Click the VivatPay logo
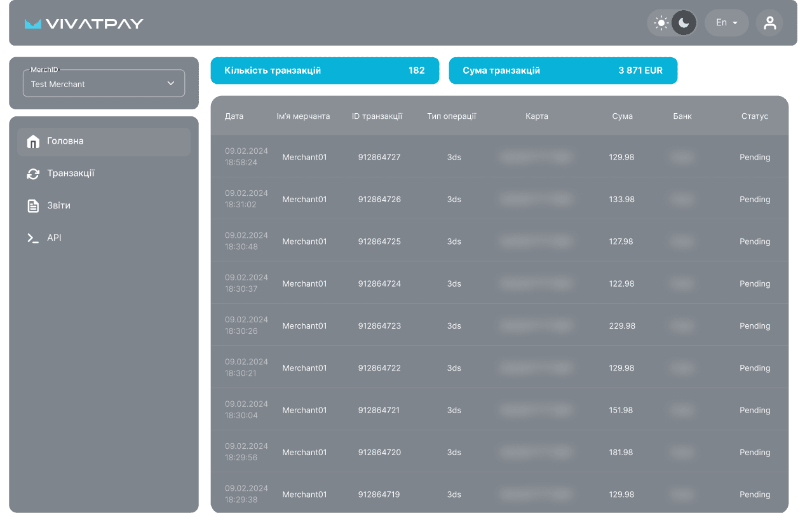Image resolution: width=812 pixels, height=513 pixels. point(84,24)
